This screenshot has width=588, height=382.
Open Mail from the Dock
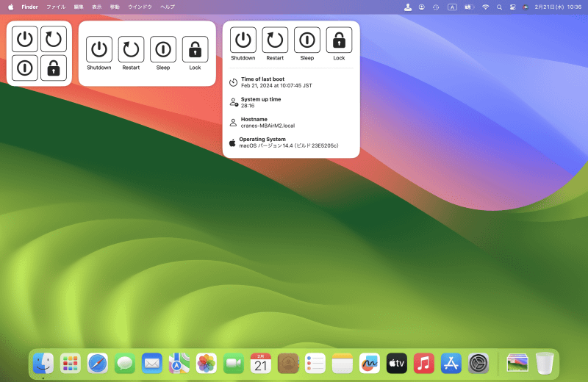pos(152,363)
